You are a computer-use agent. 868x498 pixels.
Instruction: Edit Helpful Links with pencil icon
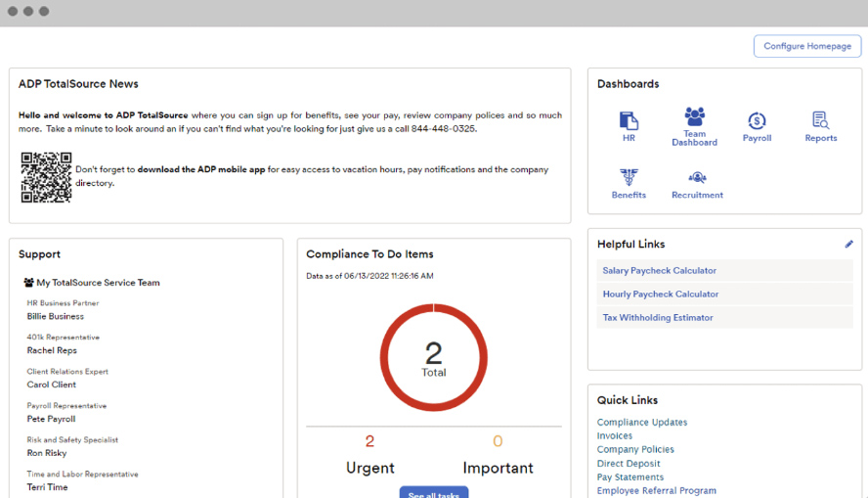(x=848, y=245)
